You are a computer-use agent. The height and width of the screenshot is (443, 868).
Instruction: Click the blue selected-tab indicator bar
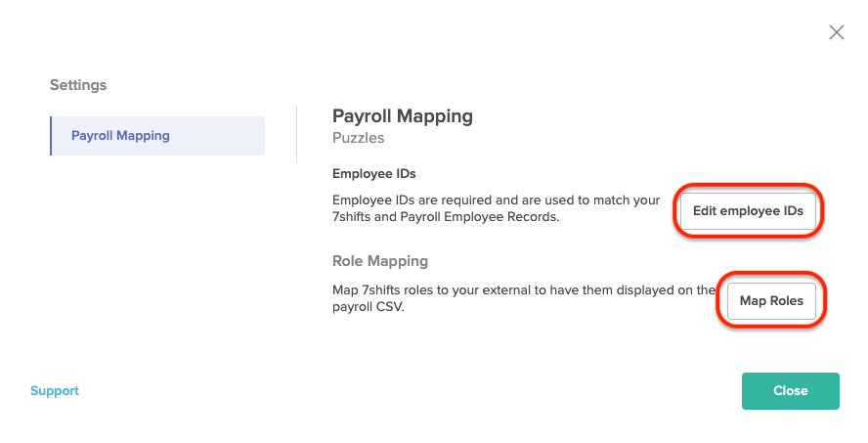coord(51,136)
